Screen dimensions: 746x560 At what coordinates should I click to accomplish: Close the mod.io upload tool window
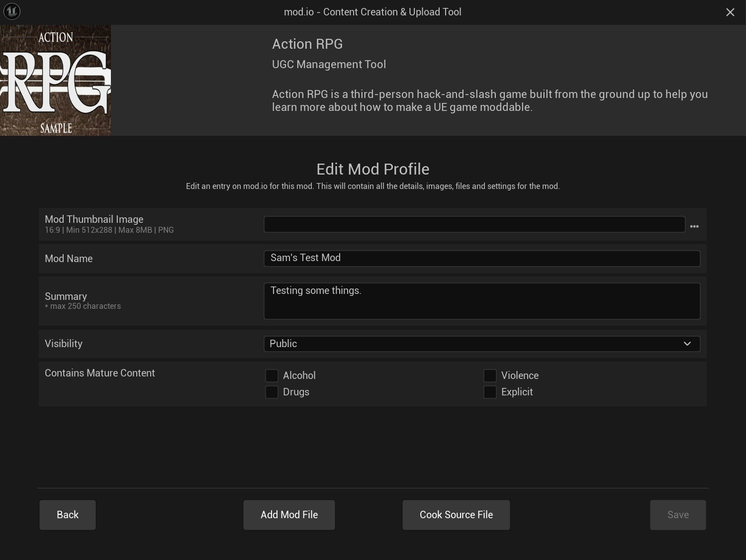(x=730, y=12)
